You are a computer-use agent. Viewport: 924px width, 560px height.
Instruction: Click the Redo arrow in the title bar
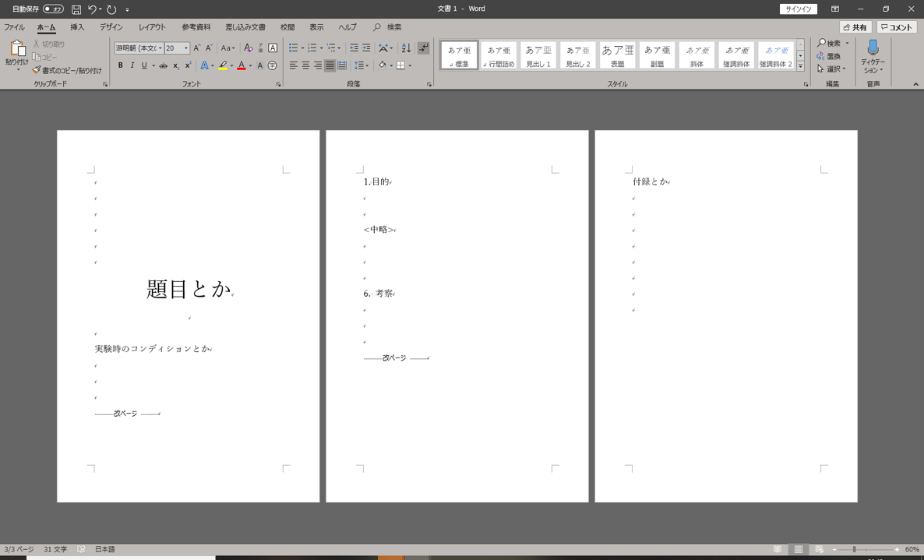click(111, 9)
